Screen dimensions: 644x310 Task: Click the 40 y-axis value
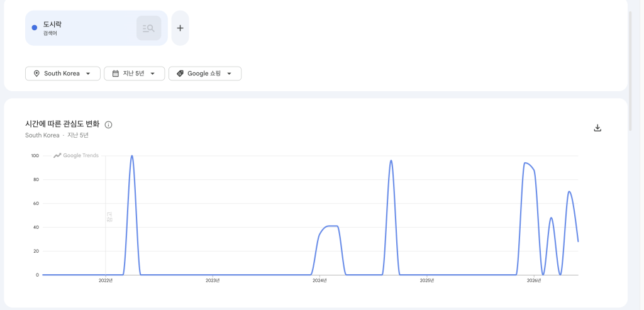36,227
